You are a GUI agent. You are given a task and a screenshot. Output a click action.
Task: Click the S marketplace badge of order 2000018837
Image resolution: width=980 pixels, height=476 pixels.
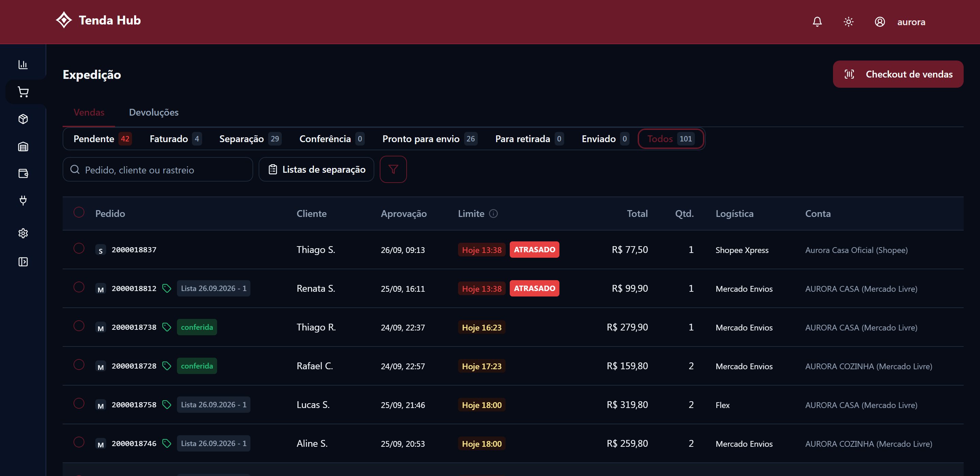[x=100, y=250]
